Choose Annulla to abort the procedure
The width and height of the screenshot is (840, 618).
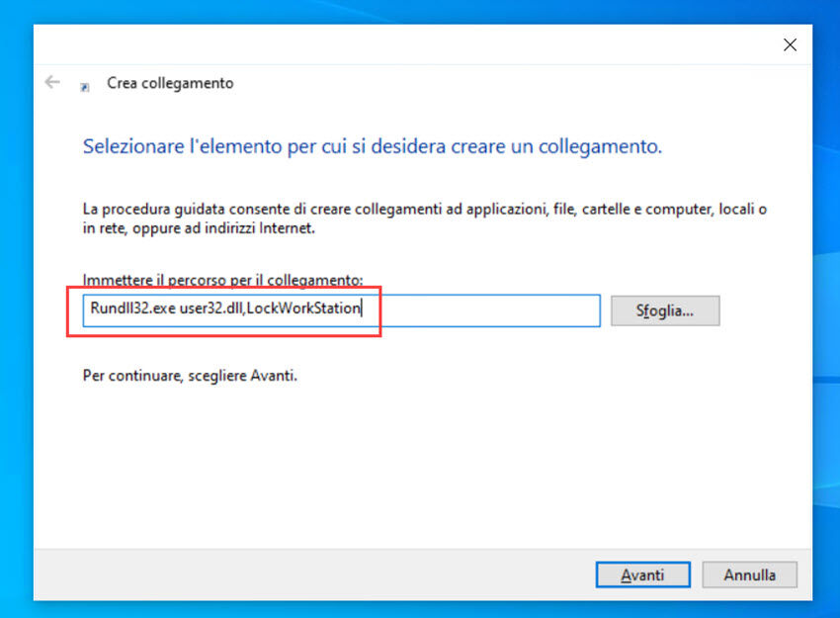749,574
